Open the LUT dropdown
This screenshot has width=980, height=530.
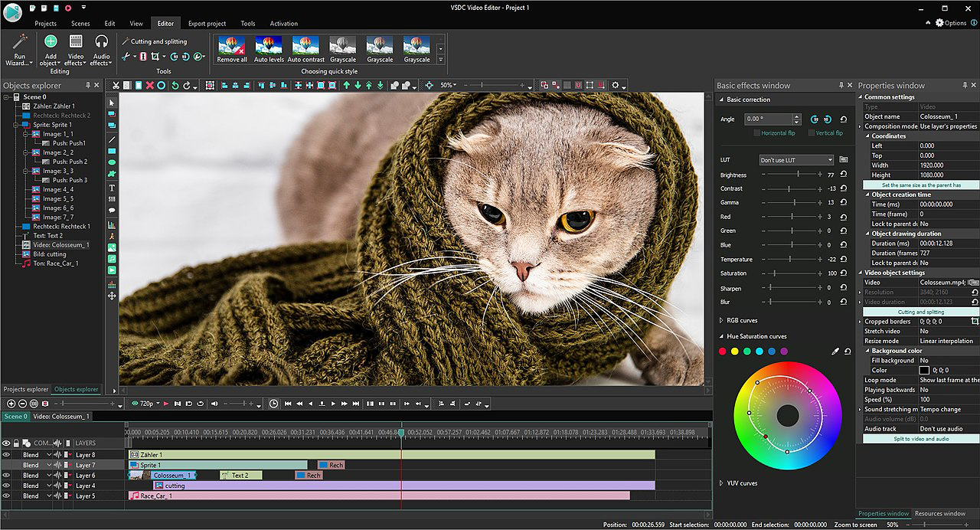click(x=796, y=160)
